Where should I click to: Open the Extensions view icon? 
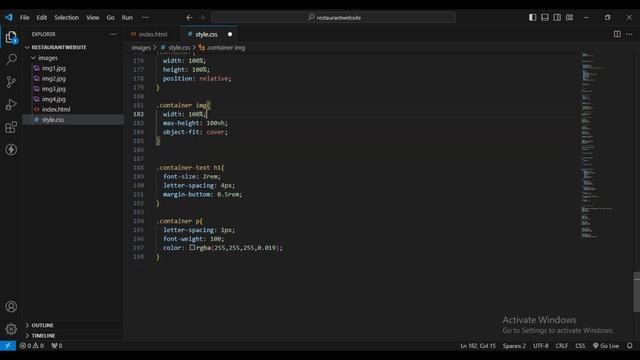tap(11, 127)
